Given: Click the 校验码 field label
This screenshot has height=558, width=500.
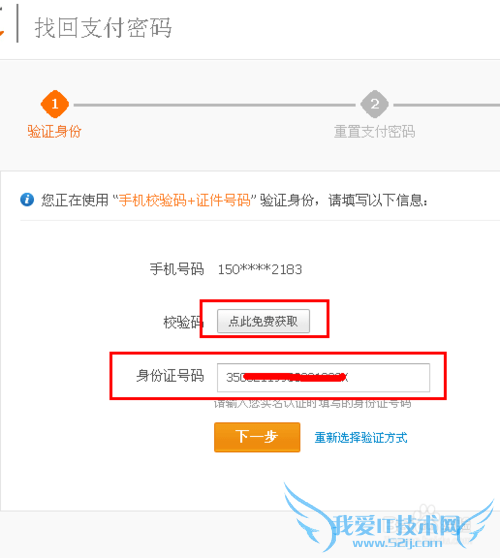Looking at the screenshot, I should 183,322.
